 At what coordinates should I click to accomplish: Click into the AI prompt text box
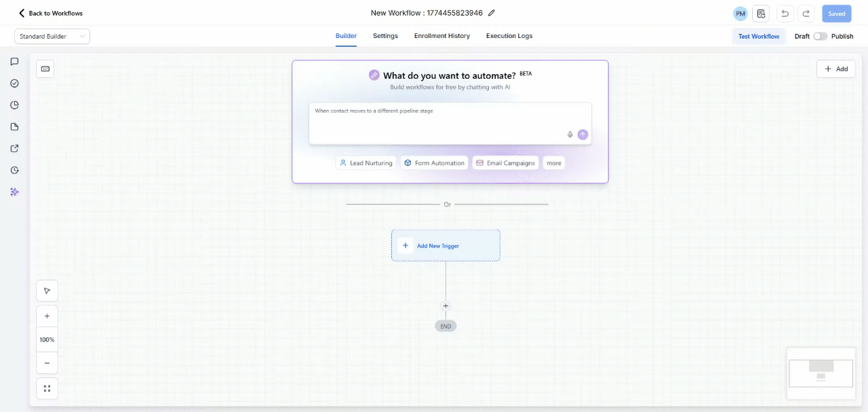(x=450, y=124)
